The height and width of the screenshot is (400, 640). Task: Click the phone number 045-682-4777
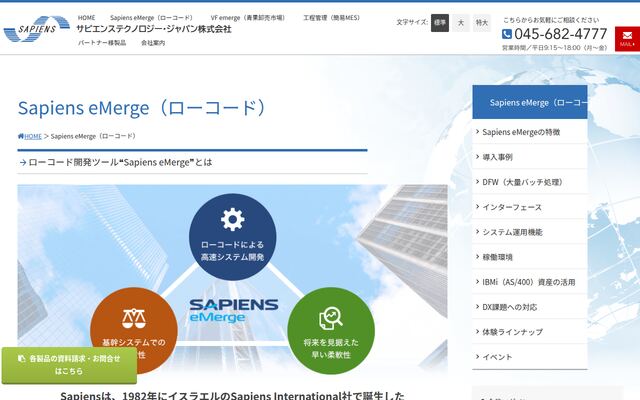[560, 34]
